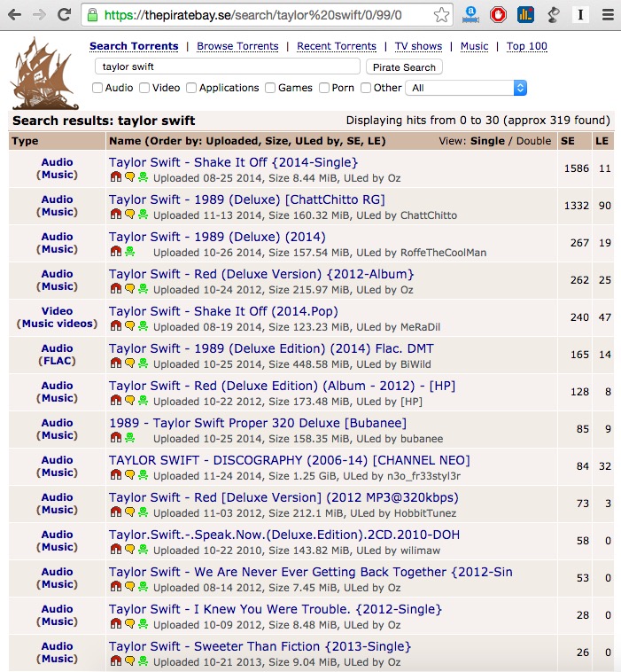Screen dimensions: 621x672
Task: Click the comments bubble icon for 1989 (Deluxe) [ChattChitto RG]
Action: click(129, 215)
